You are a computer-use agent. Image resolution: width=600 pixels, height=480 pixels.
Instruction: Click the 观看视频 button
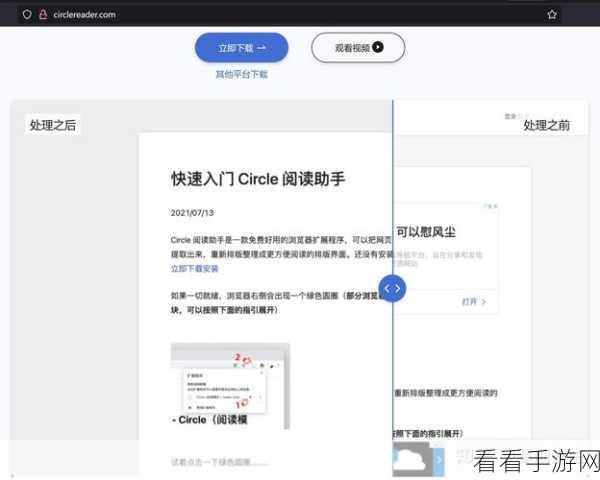point(358,47)
